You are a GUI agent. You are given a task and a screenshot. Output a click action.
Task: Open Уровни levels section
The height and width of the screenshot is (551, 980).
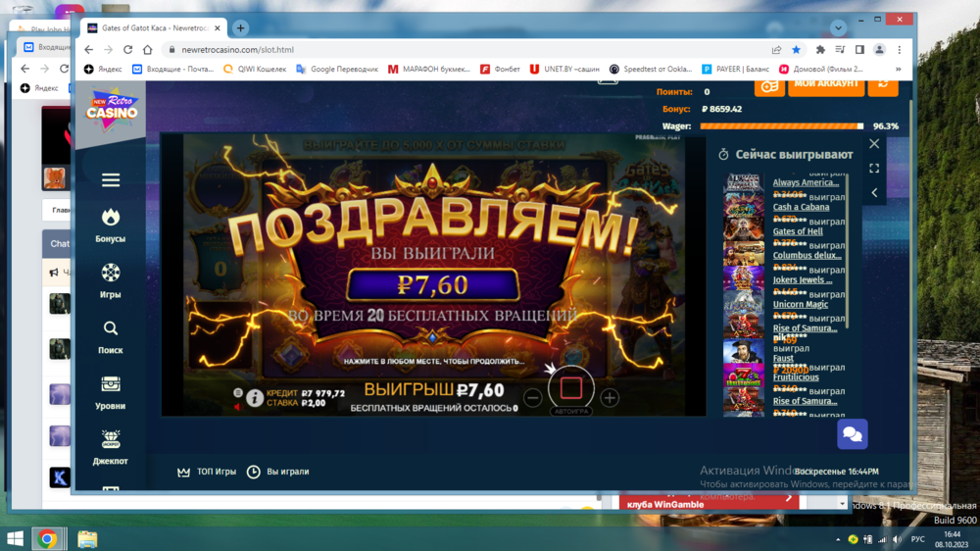[111, 391]
